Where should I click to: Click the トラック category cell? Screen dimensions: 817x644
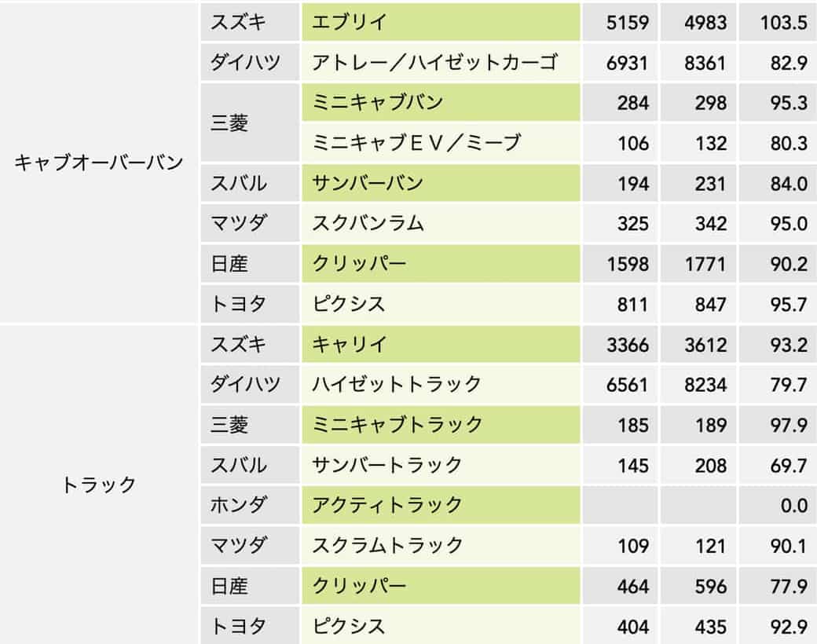click(x=99, y=485)
